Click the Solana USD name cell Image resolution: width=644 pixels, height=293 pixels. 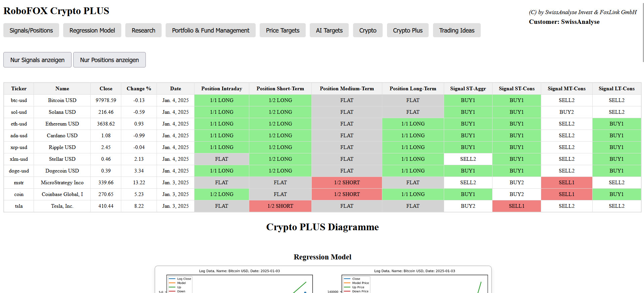click(x=62, y=112)
